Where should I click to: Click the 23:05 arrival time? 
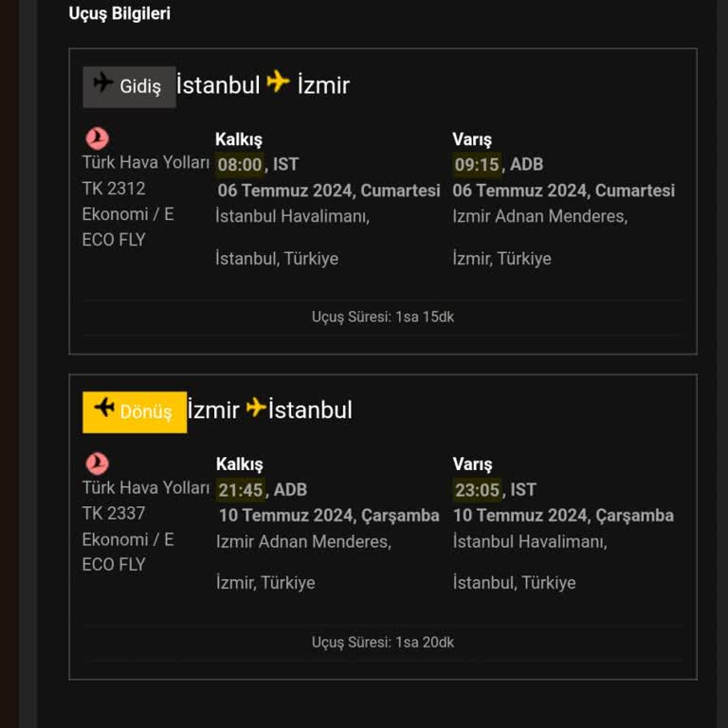pos(477,490)
